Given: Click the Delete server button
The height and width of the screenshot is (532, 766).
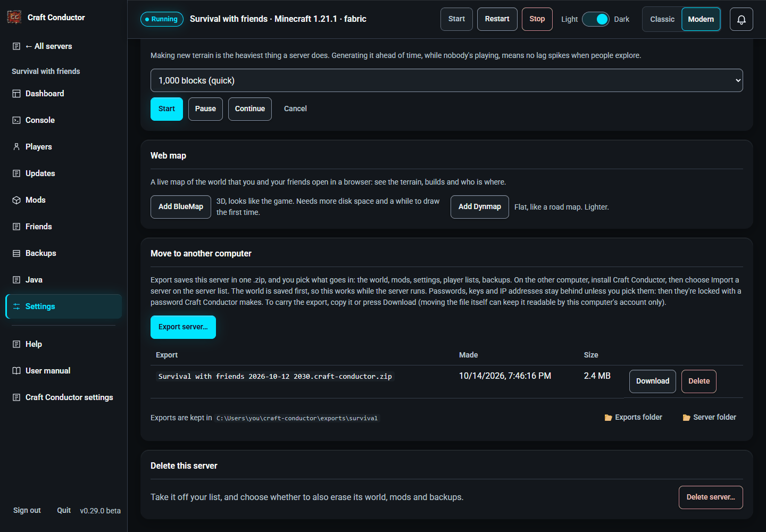Looking at the screenshot, I should click(711, 497).
